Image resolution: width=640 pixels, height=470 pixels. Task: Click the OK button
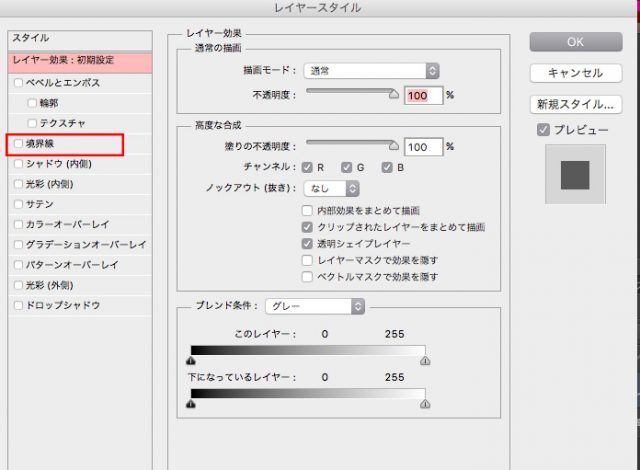click(575, 41)
